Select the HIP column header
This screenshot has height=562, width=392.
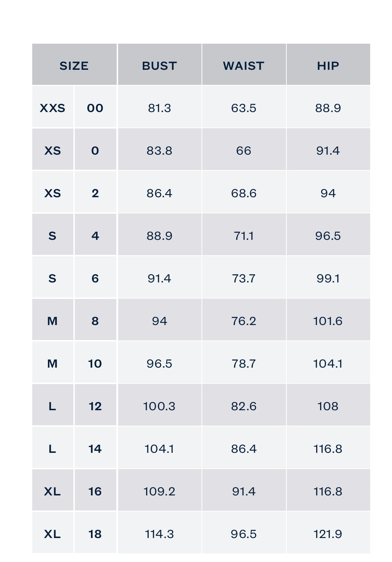(x=328, y=66)
